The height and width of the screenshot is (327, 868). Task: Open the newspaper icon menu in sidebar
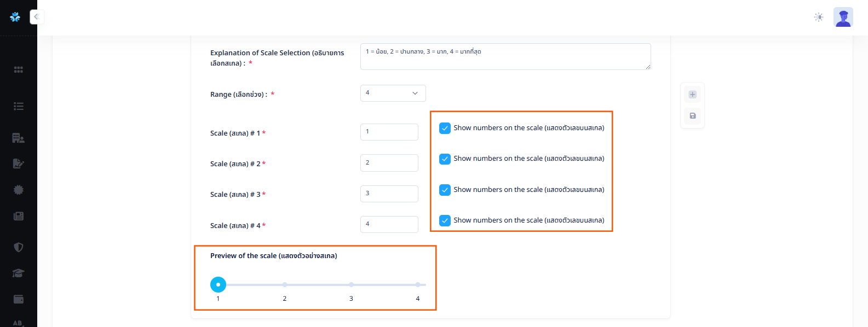point(18,216)
